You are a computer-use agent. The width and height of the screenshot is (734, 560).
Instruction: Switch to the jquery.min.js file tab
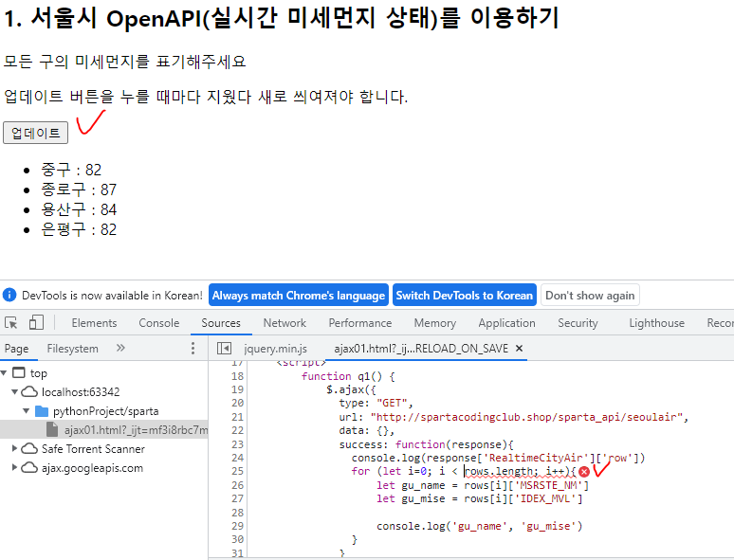point(275,349)
